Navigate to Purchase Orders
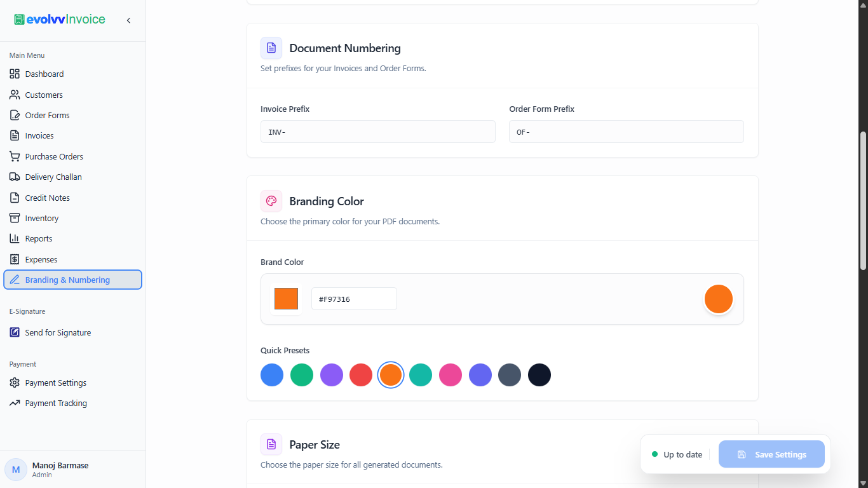 54,156
